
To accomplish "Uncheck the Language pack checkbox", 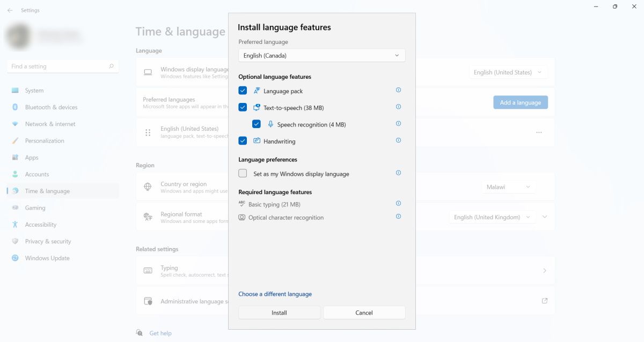I will coord(243,91).
